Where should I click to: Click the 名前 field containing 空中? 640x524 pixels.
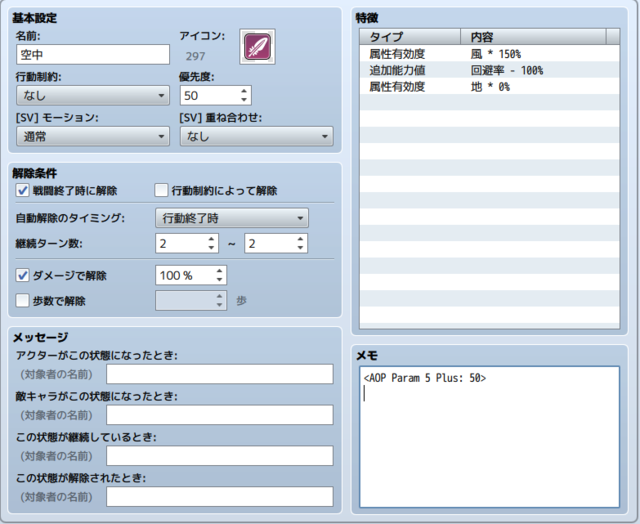93,55
